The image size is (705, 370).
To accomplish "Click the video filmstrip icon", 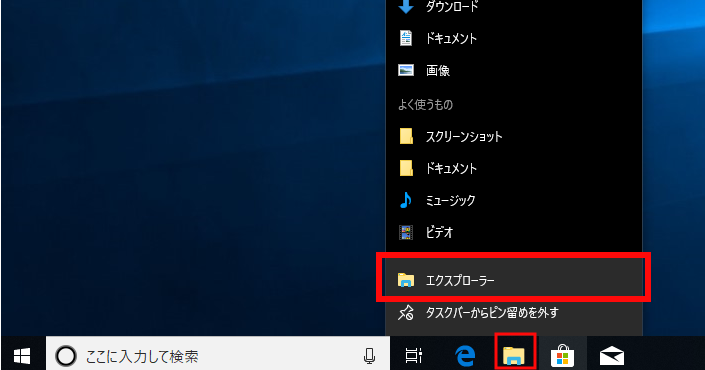I will tap(406, 232).
